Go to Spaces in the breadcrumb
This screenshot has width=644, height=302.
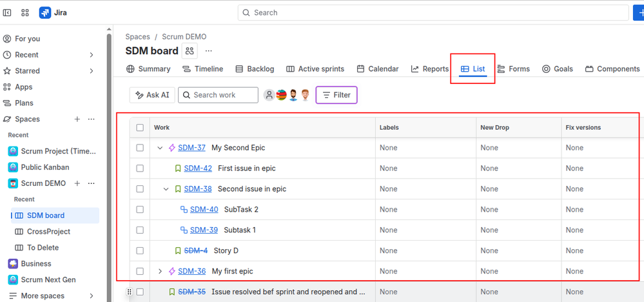(x=137, y=37)
